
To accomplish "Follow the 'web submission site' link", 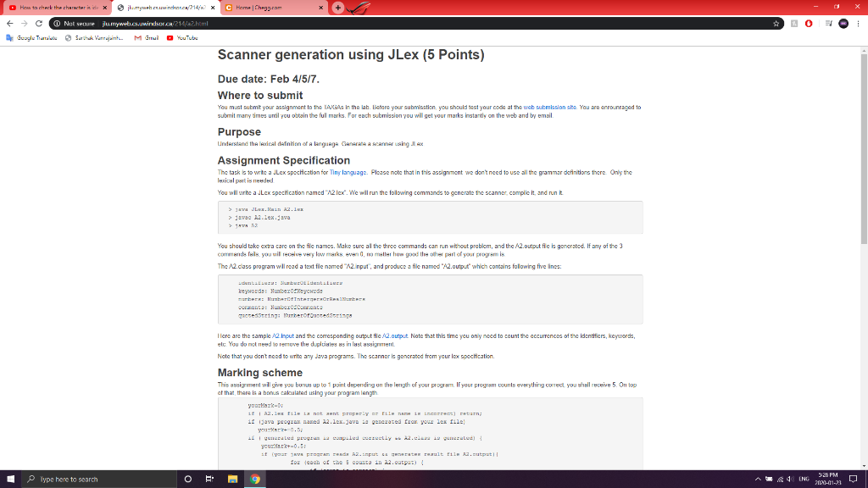I will coord(549,108).
